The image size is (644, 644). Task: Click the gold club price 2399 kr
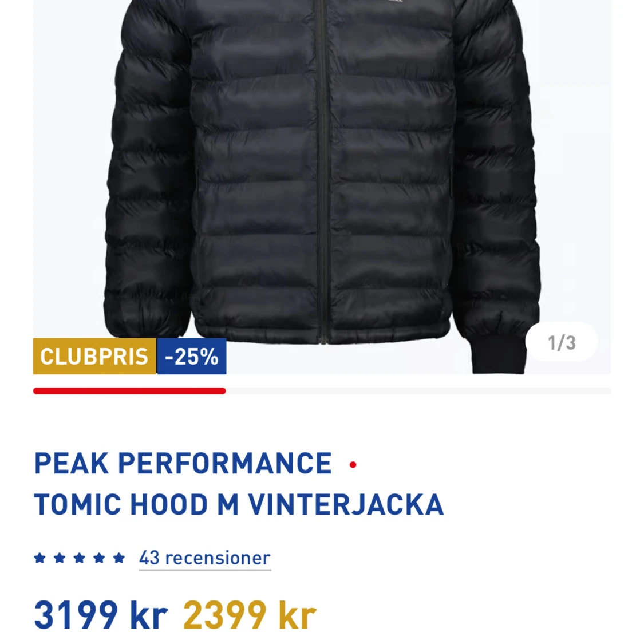click(x=250, y=615)
